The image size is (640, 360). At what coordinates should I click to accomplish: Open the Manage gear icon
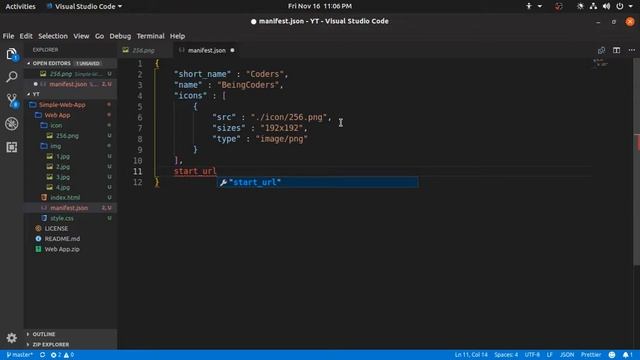point(11,338)
